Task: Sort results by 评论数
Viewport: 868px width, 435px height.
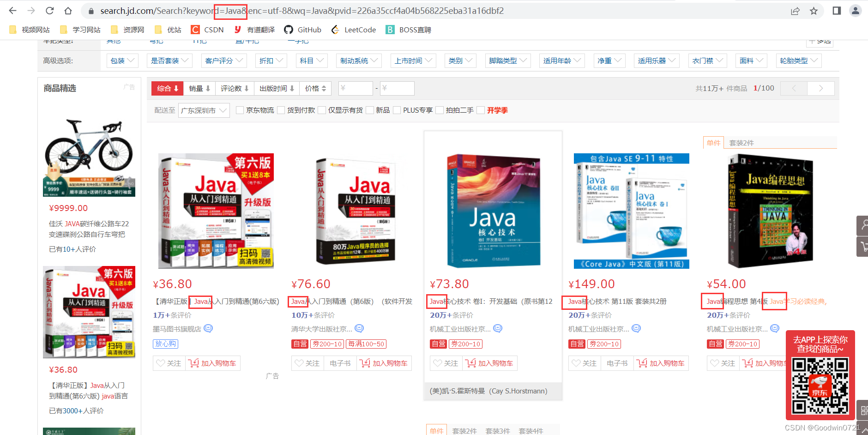Action: pos(235,88)
